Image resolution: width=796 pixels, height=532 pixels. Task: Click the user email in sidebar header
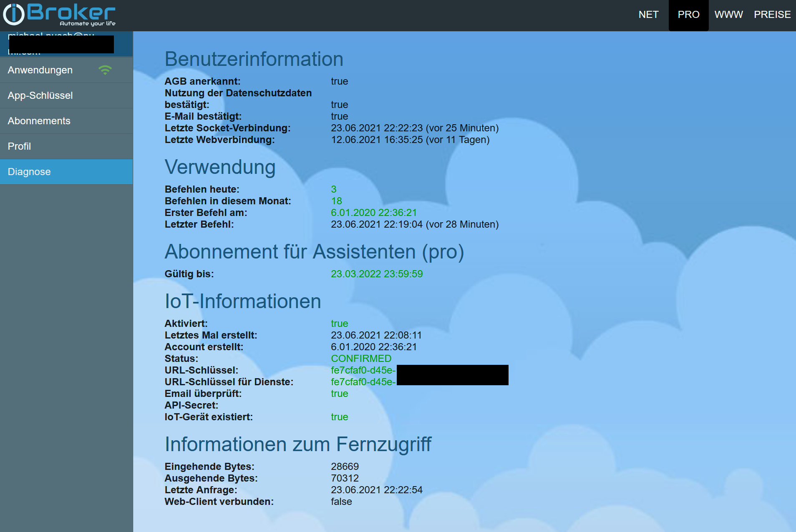[61, 44]
